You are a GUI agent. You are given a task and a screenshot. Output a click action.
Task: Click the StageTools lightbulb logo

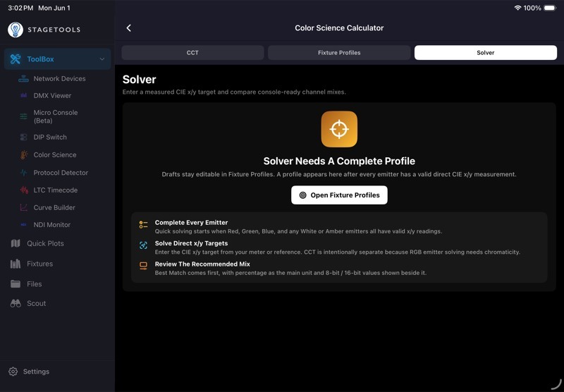pyautogui.click(x=16, y=30)
